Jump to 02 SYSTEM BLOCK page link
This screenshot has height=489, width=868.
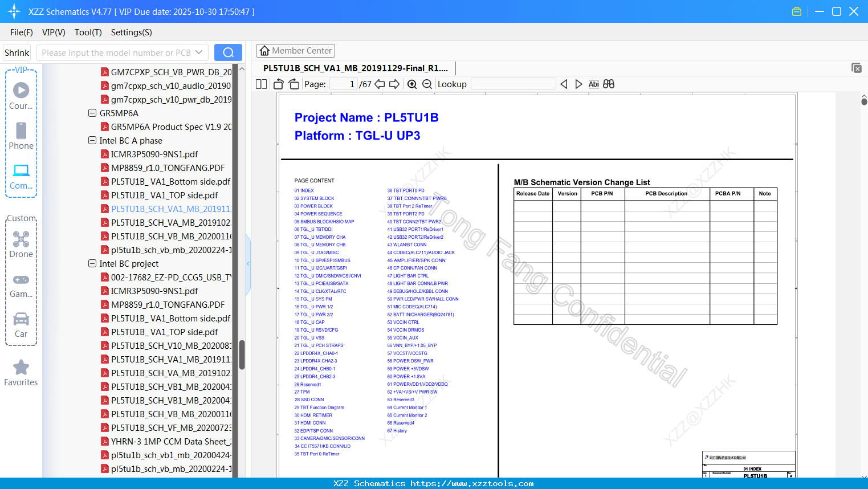[x=314, y=198]
